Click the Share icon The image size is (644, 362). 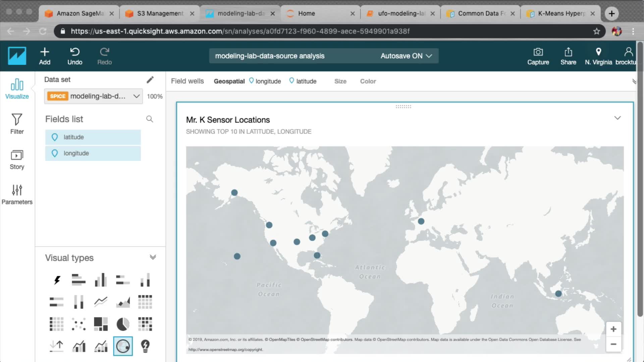tap(568, 56)
